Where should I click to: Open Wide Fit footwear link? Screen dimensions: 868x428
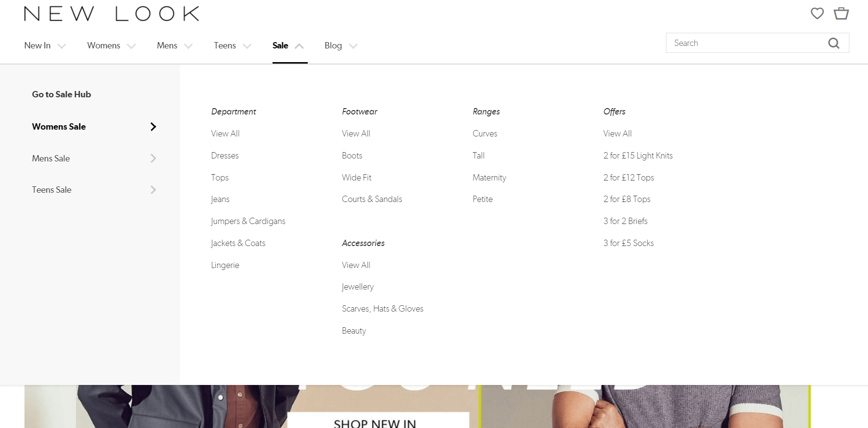click(x=357, y=178)
